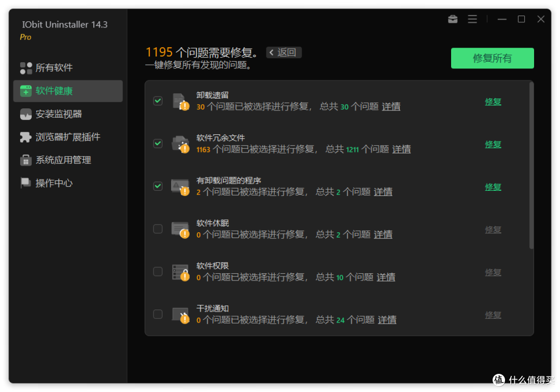Uncheck the 有卸载问题的程序 checkbox
Screen dimensions: 560x392
click(x=158, y=186)
